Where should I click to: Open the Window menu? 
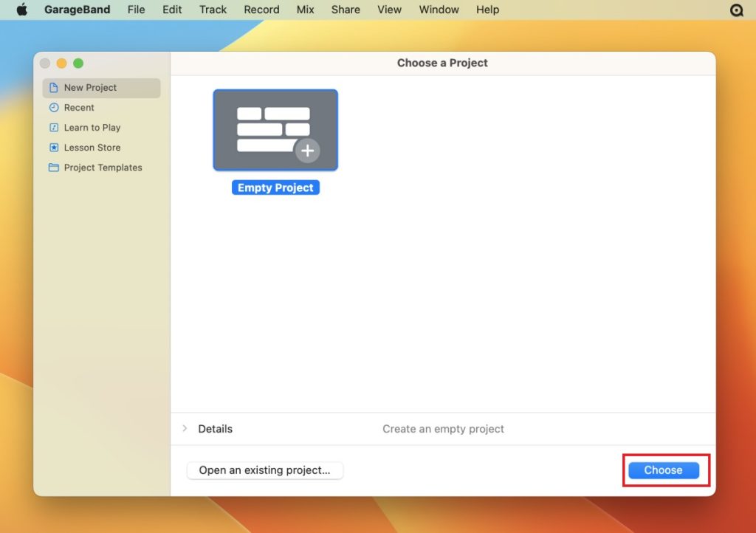pyautogui.click(x=439, y=10)
